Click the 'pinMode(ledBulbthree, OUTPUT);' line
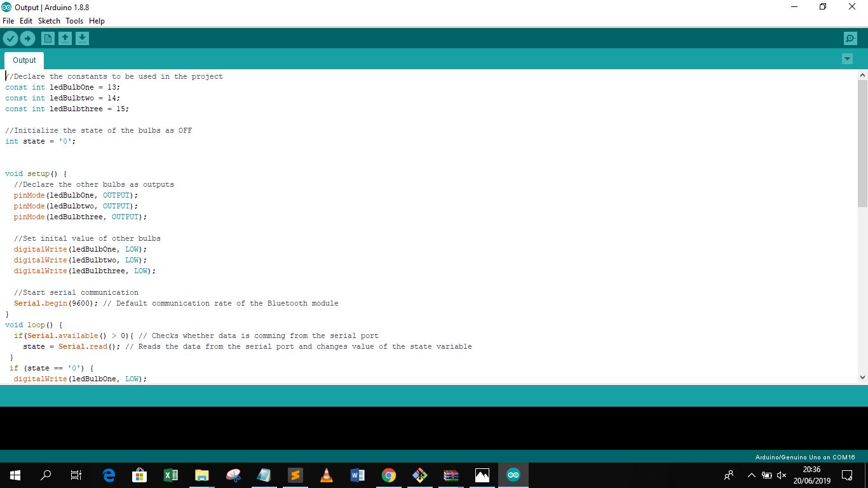 click(x=80, y=217)
